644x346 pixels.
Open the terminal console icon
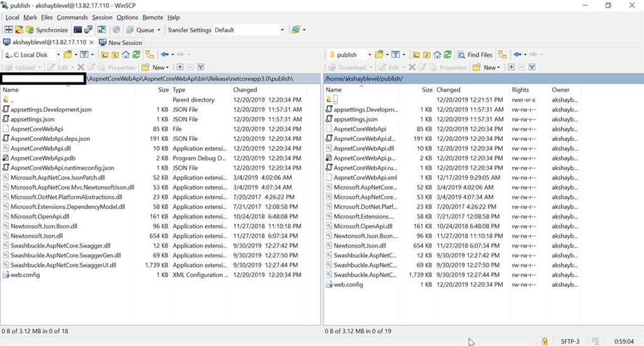click(x=77, y=30)
